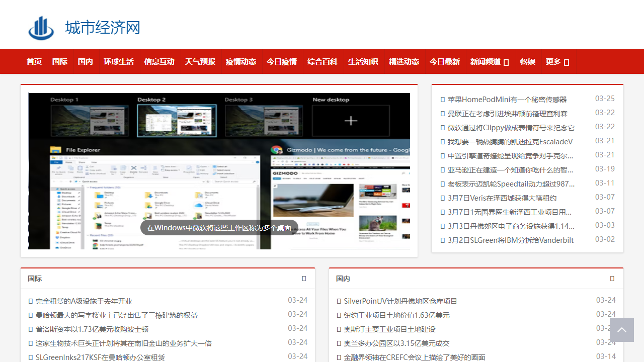
Task: Read 曼哈顿最大的写字楼业主 article
Action: 117,315
